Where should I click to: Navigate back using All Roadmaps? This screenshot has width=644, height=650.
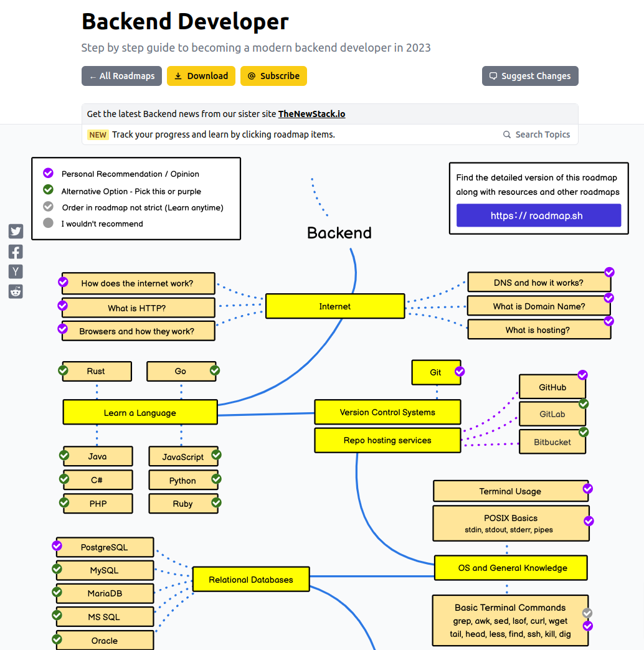click(x=121, y=75)
